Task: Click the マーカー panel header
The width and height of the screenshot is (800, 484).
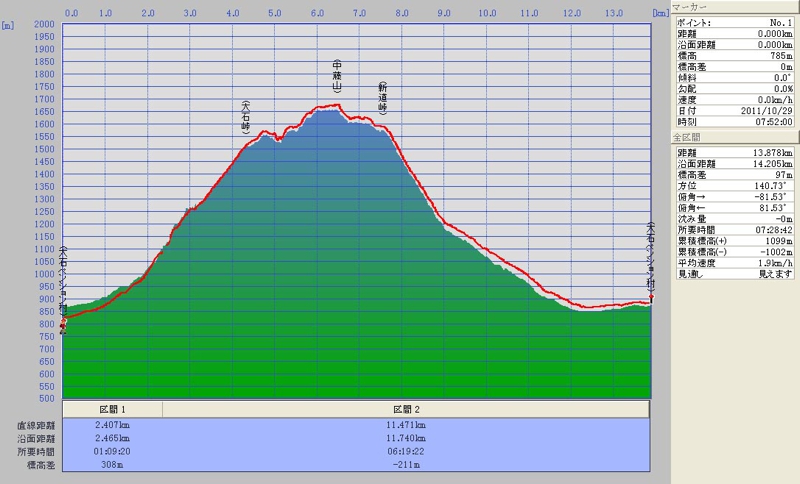Action: [x=736, y=6]
